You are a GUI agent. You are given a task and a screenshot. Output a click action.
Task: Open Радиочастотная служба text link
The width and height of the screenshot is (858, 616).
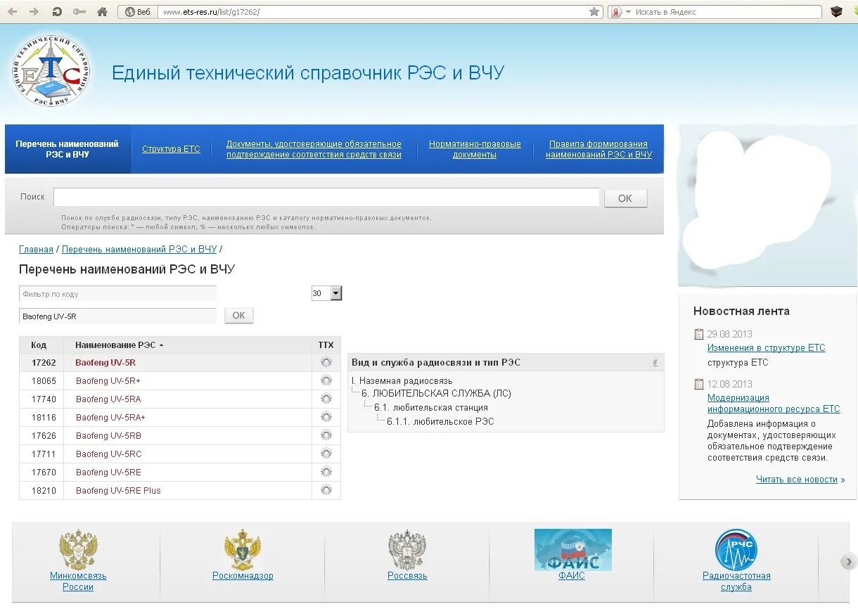point(736,581)
